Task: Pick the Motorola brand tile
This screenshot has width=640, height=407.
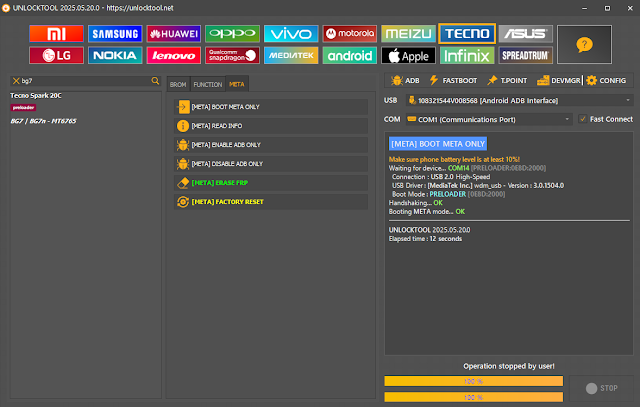Action: pos(350,33)
